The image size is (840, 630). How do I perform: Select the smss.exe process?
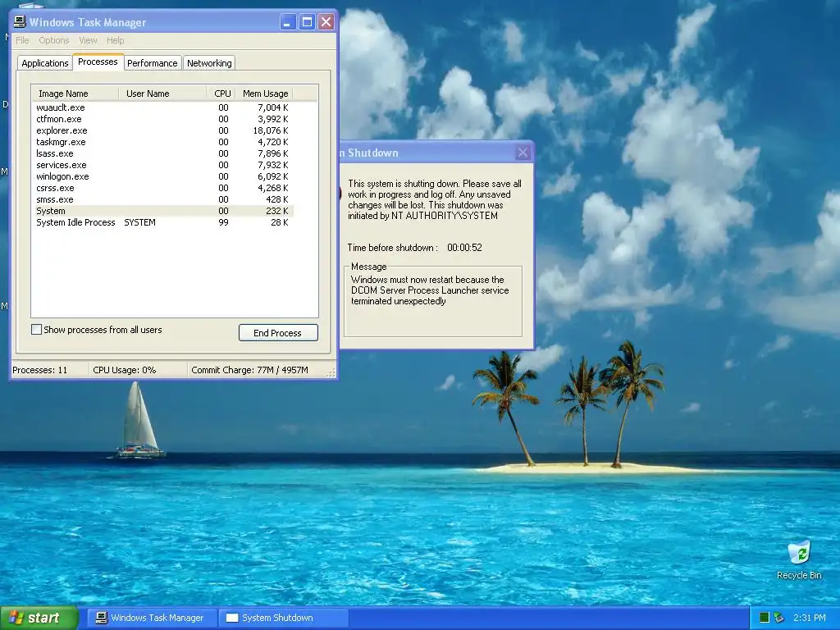tap(163, 199)
